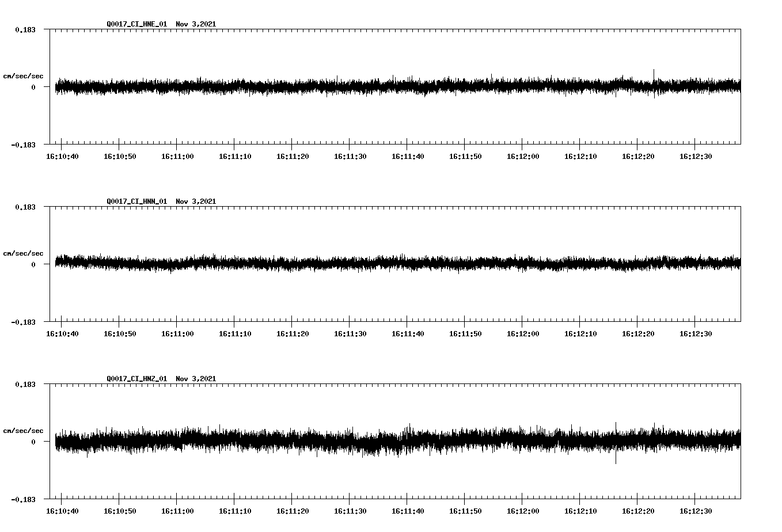Click zero axis label on HNE plot
Screen dimensions: 782x532
point(33,88)
